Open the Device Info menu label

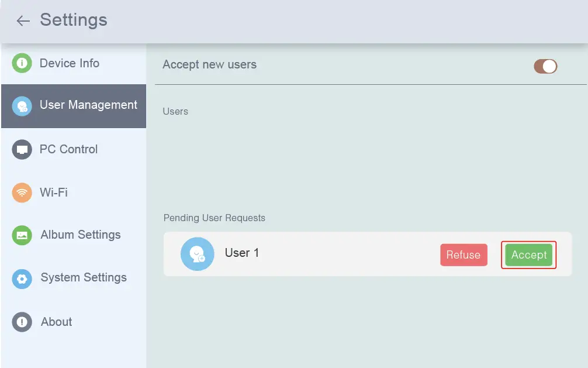click(70, 63)
